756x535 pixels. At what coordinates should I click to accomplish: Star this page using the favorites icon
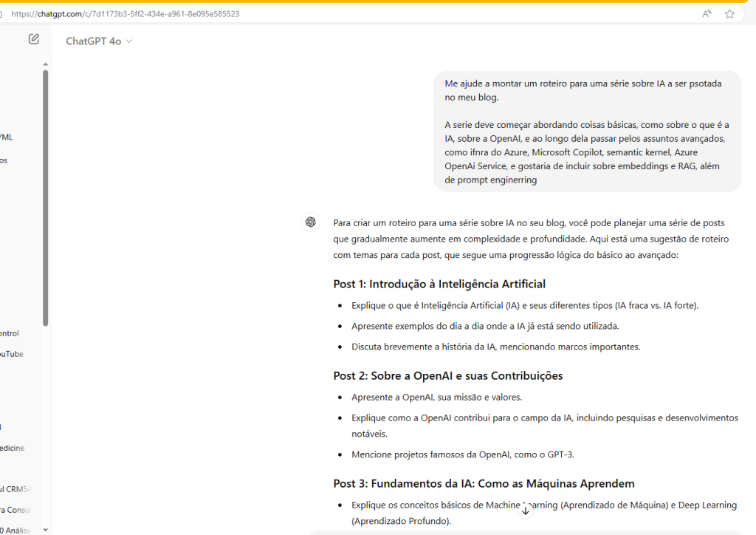730,13
